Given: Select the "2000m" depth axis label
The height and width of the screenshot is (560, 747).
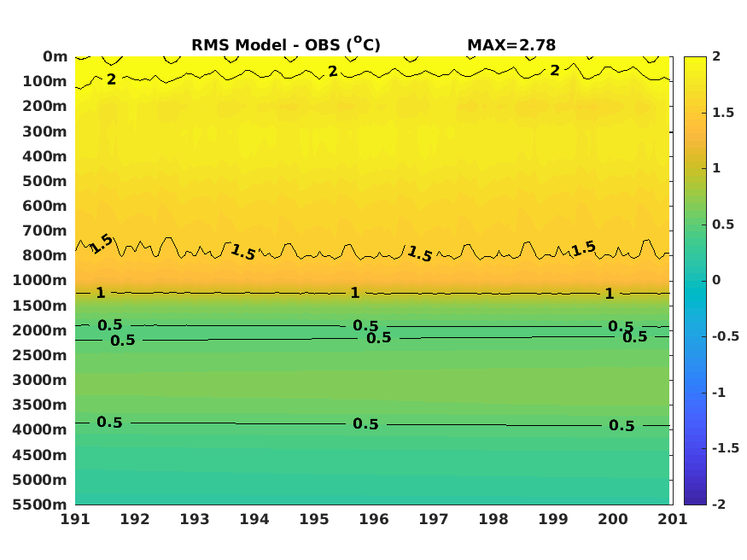Looking at the screenshot, I should pyautogui.click(x=40, y=330).
